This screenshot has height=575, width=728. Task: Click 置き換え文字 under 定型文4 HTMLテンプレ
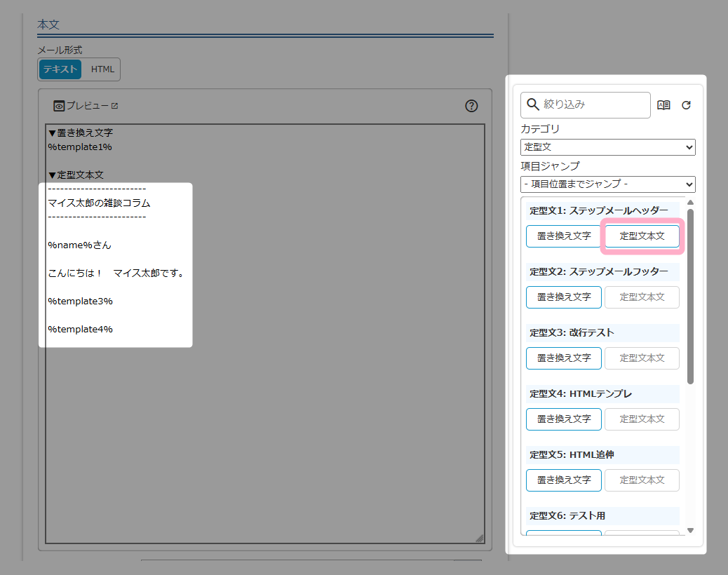[x=564, y=419]
